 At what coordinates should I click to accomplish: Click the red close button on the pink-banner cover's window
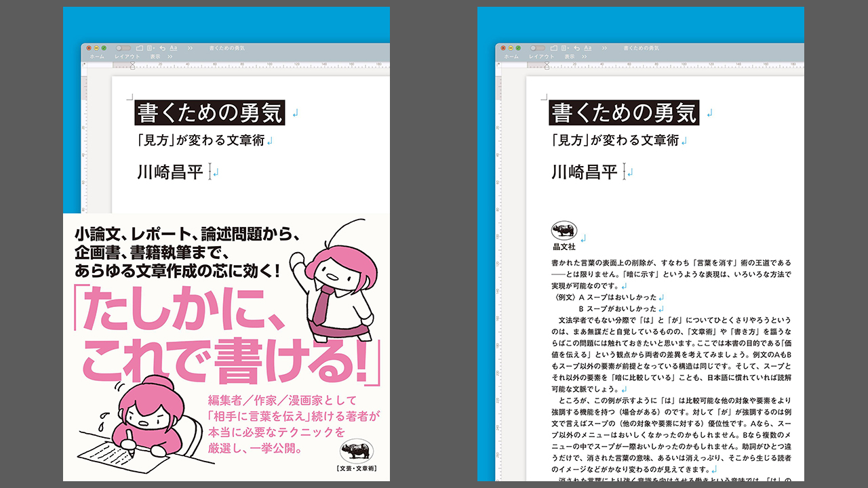pyautogui.click(x=89, y=48)
